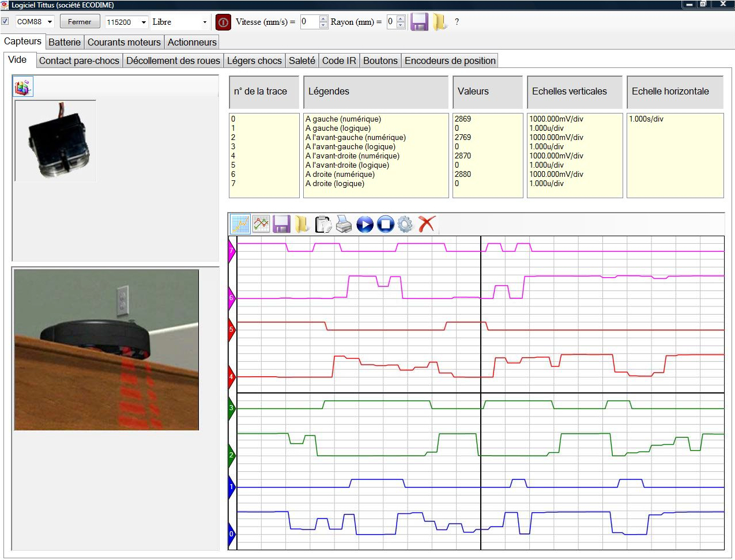Click the Fermer button

80,22
